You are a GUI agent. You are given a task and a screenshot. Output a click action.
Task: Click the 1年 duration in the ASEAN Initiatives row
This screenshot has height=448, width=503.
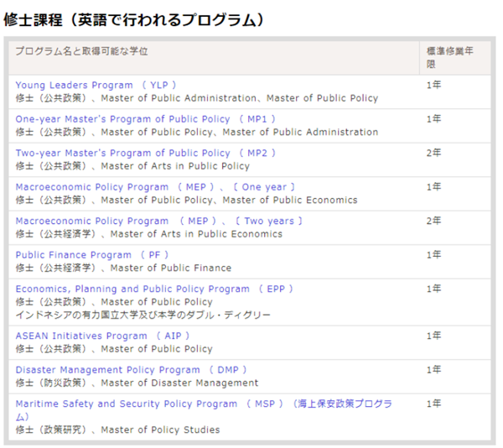coord(433,336)
